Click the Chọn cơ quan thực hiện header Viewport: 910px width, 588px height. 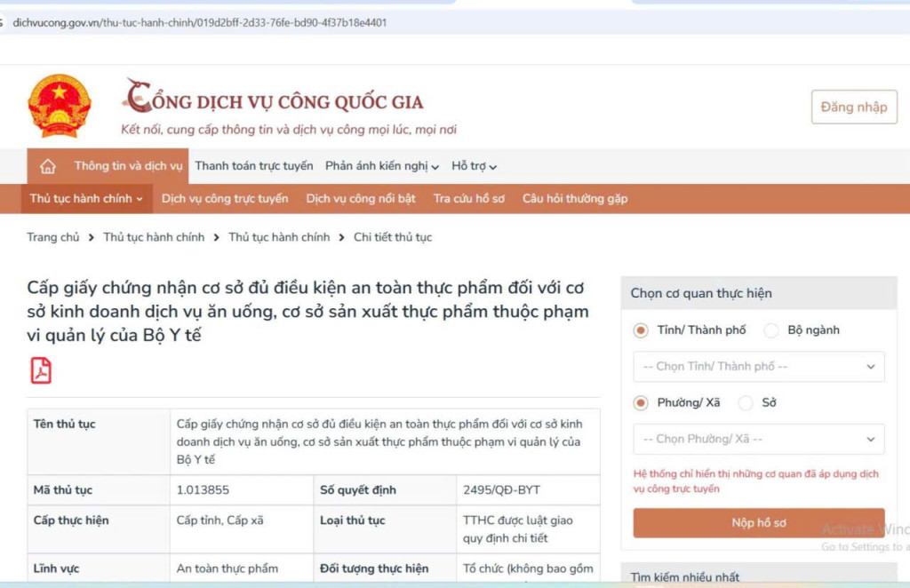click(759, 293)
